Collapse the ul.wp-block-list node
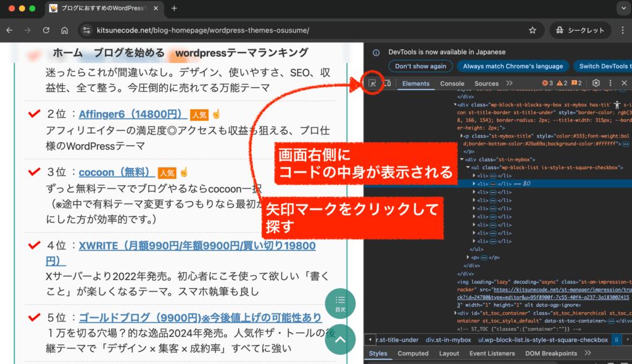Viewport: 632px width, 364px height. click(468, 167)
